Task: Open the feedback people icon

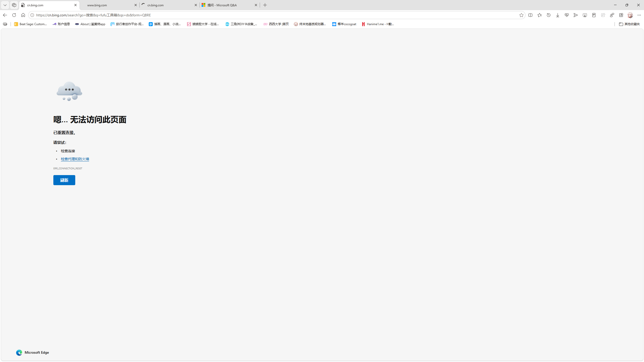Action: (x=612, y=15)
